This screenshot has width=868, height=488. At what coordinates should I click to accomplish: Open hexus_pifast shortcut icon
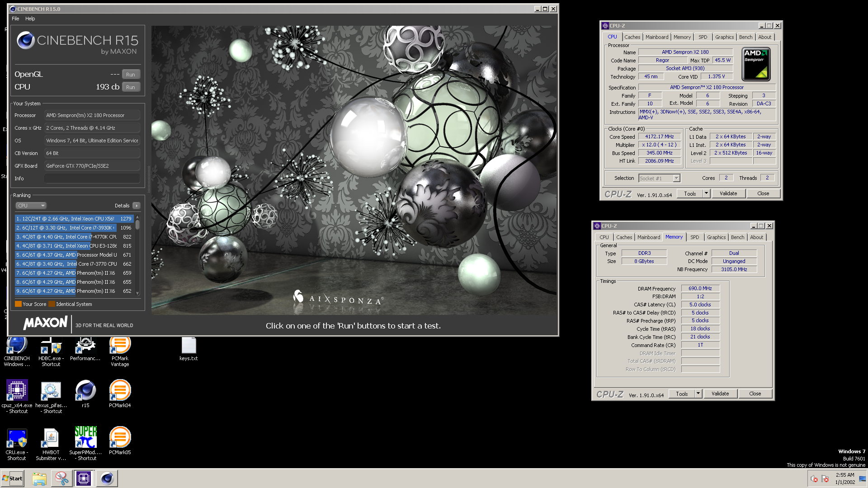51,397
